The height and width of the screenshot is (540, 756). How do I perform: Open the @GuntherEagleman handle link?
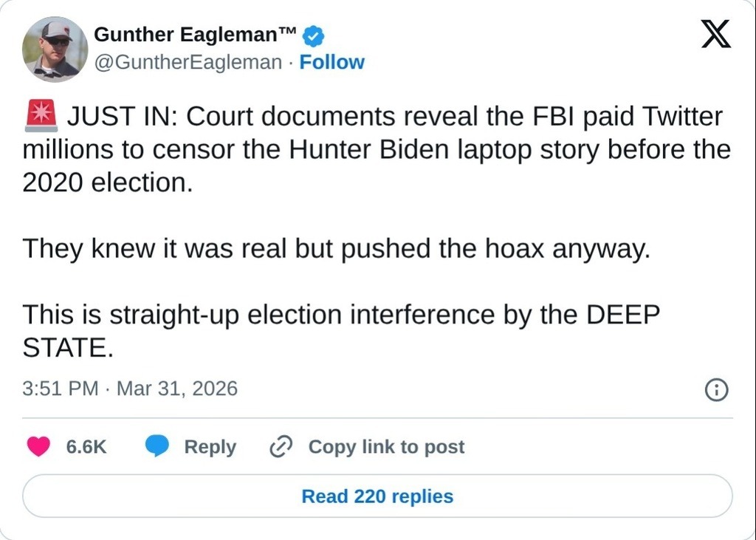tap(188, 63)
